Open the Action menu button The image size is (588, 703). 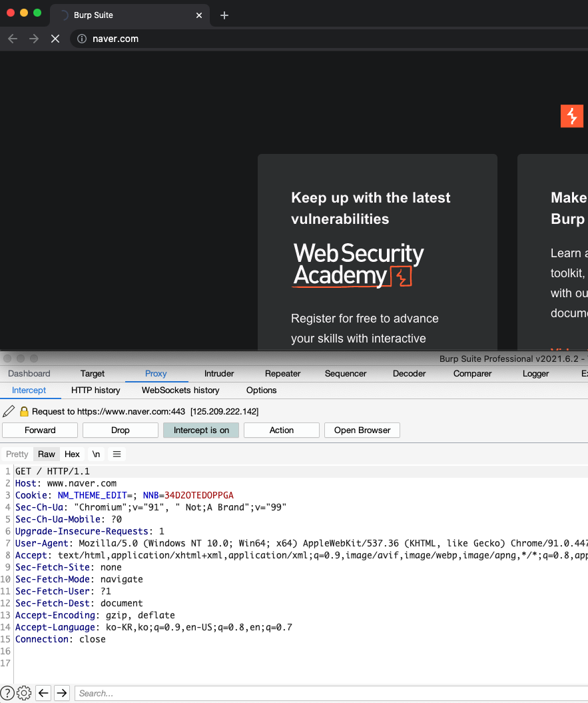click(282, 430)
